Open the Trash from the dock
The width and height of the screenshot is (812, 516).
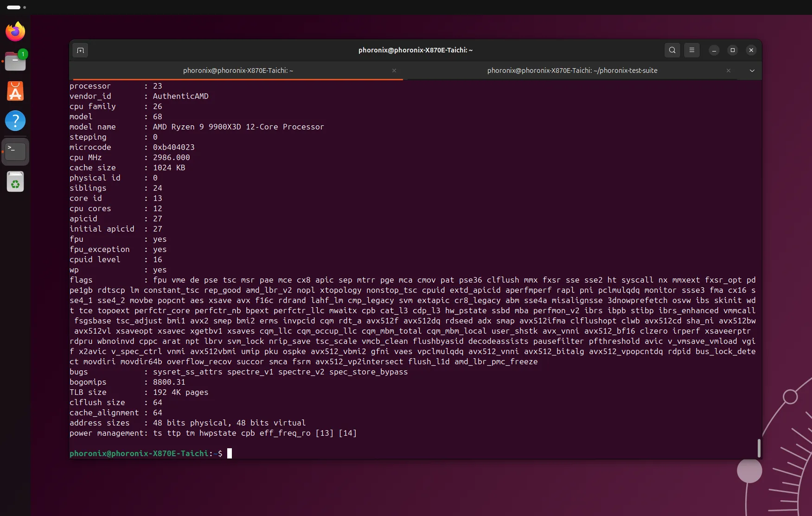[15, 182]
